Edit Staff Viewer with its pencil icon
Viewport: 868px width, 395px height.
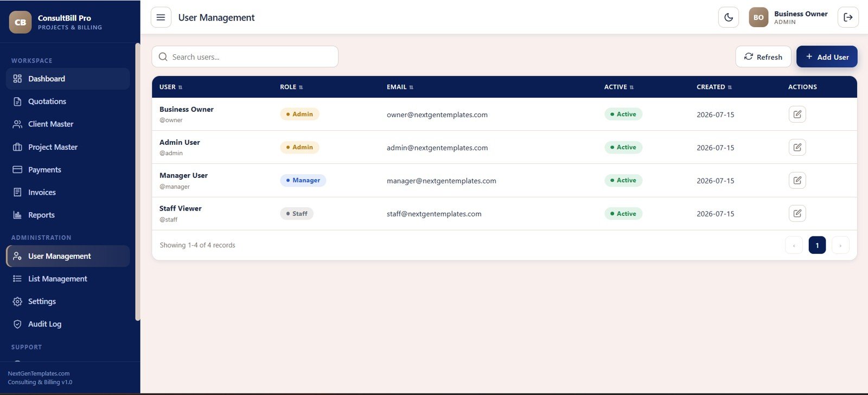(x=797, y=213)
